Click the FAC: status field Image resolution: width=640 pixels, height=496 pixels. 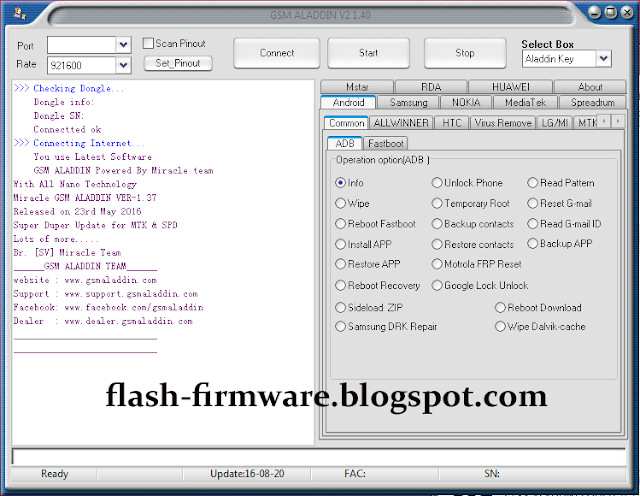tap(355, 474)
